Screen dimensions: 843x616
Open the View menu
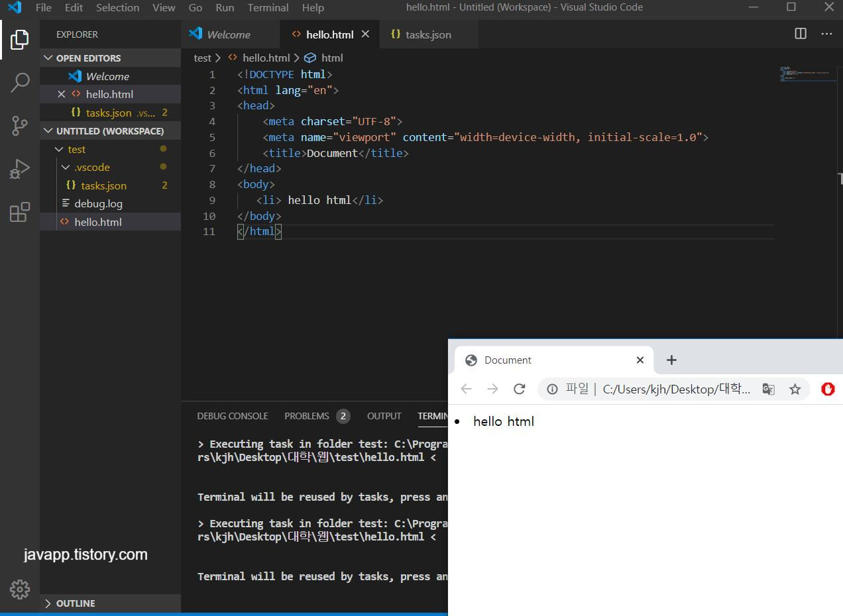[x=164, y=8]
